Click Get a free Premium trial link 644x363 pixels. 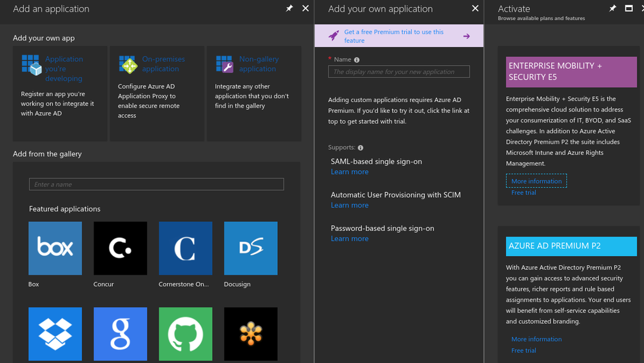click(x=394, y=36)
